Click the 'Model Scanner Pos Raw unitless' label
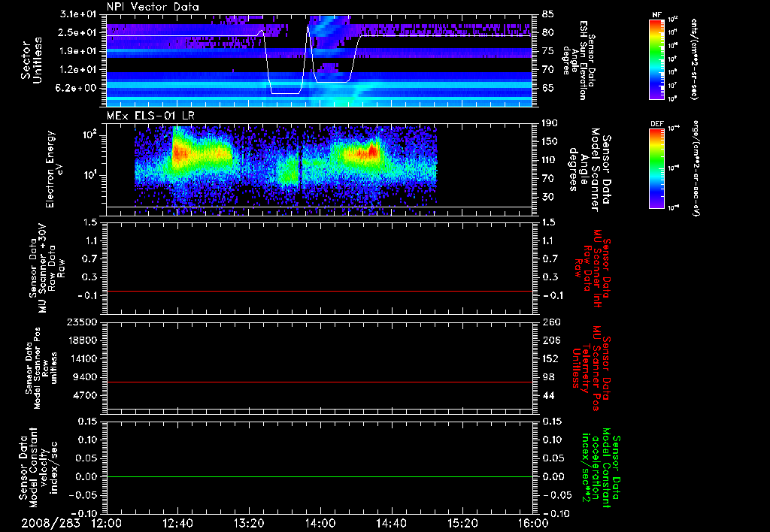This screenshot has width=770, height=532. [41, 368]
